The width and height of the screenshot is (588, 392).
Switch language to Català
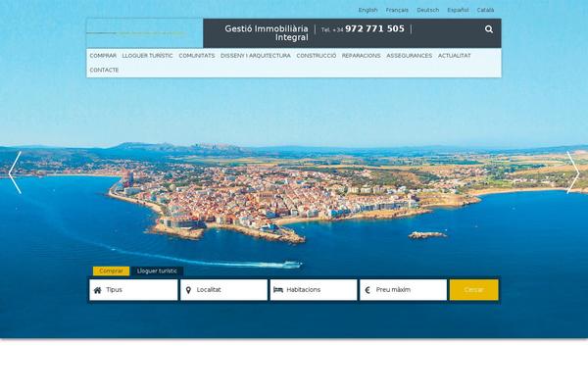pos(485,10)
